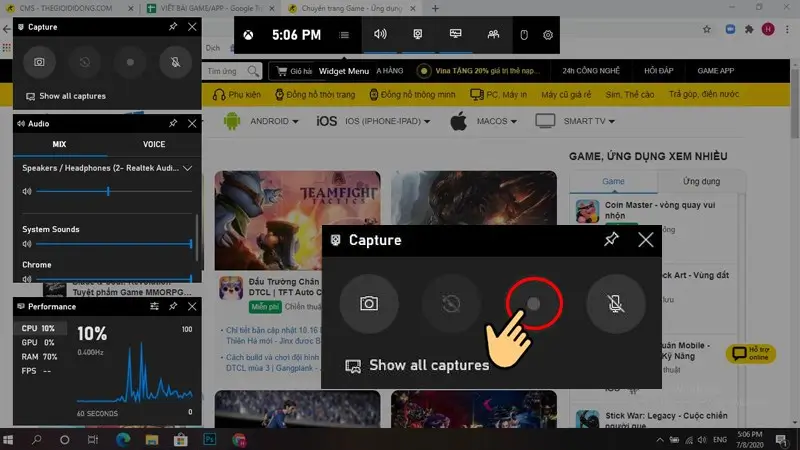The width and height of the screenshot is (800, 450).
Task: Click the Audio widget icon in Game Bar
Action: 380,35
